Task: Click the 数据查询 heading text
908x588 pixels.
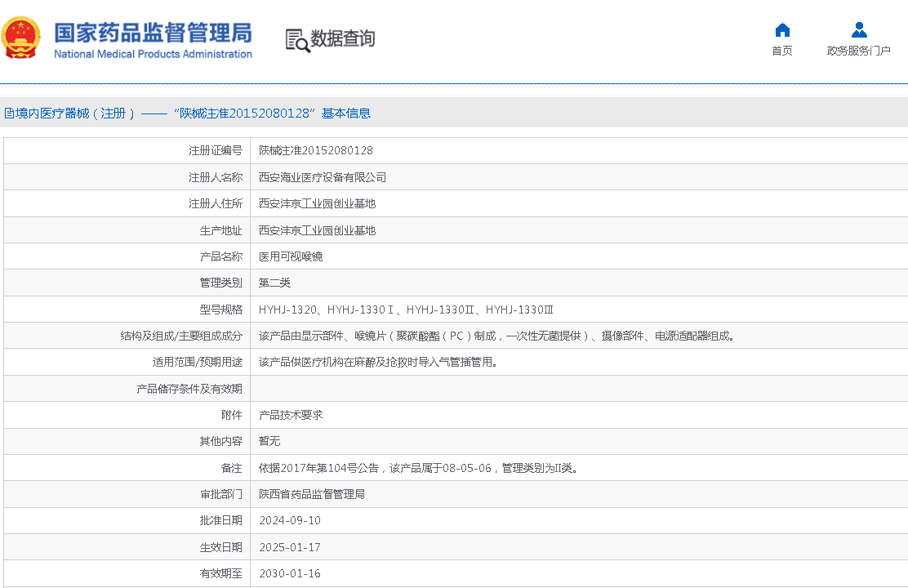Action: [x=343, y=38]
